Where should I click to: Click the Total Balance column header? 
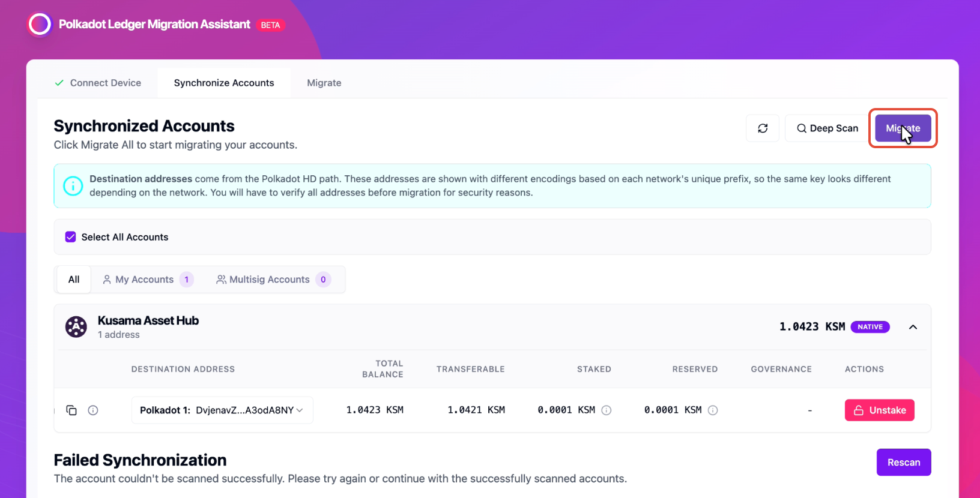click(x=383, y=369)
